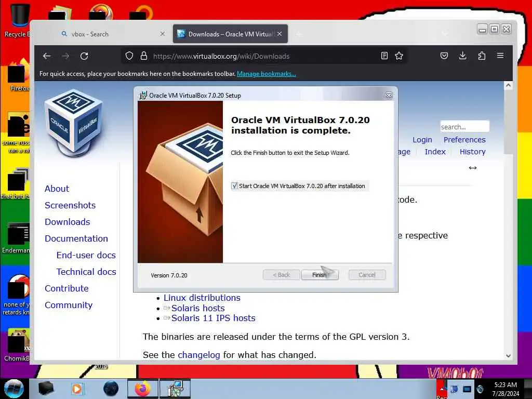
Task: Toggle reader view icon in address bar
Action: point(384,56)
